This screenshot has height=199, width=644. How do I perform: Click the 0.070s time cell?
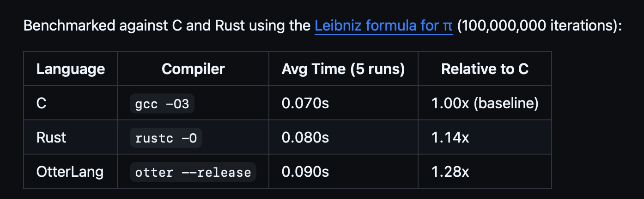tap(343, 103)
